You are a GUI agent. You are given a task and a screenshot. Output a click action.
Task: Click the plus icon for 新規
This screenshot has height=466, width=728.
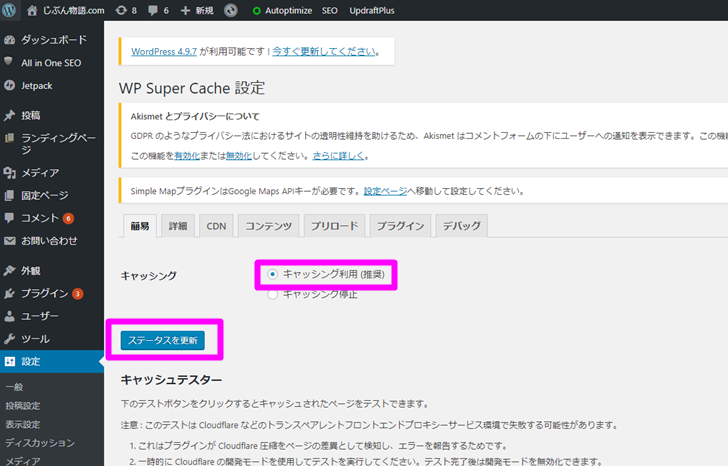185,10
